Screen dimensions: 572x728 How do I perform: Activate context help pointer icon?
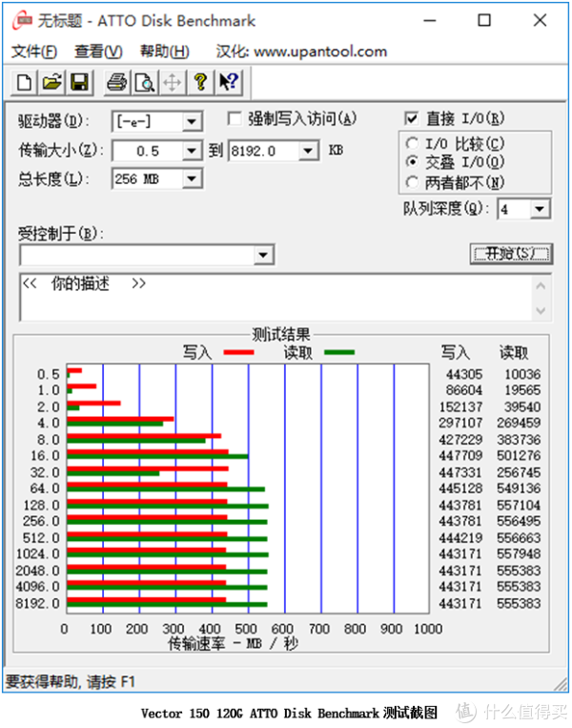coord(229,83)
